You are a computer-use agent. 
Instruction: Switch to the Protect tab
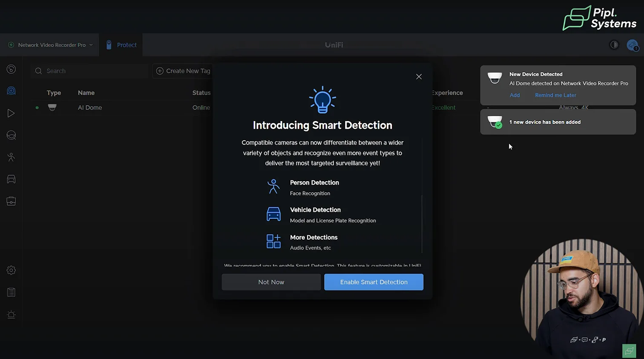coord(121,45)
